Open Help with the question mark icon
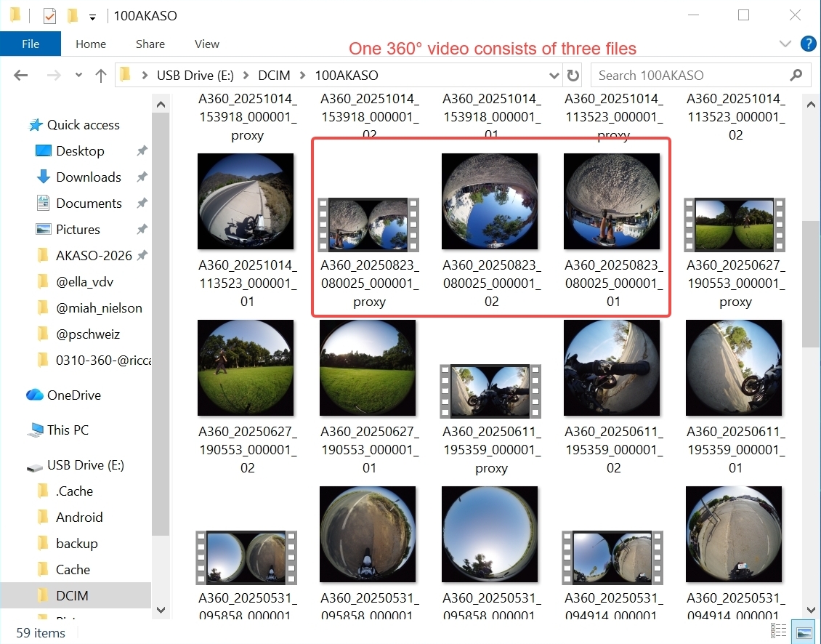This screenshot has height=644, width=821. [x=808, y=44]
